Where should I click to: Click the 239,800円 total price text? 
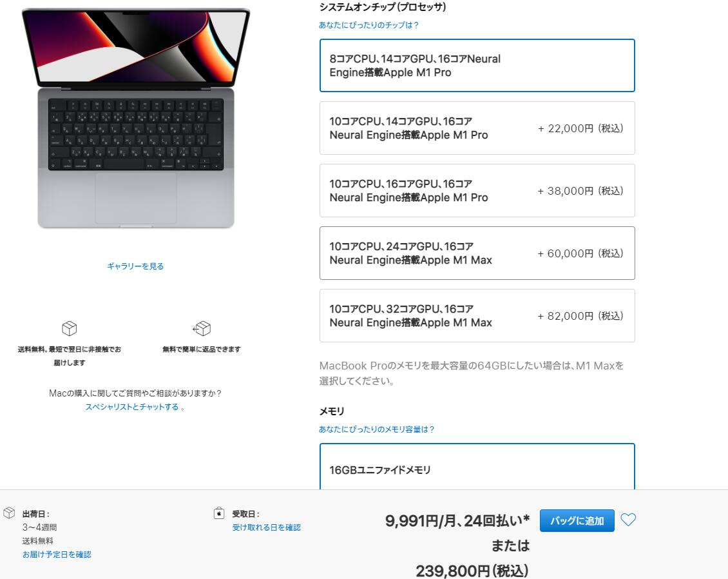pos(472,571)
